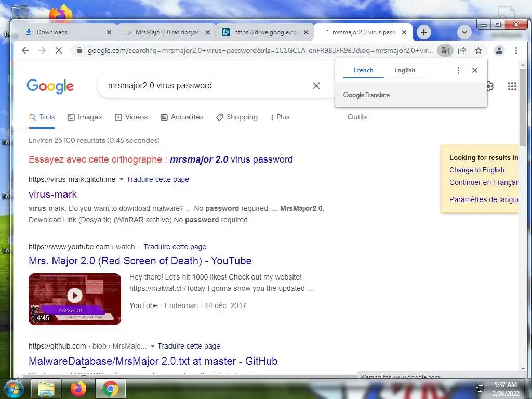Screen dimensions: 532x399
Task: Open Chrome's three-dot menu
Action: tap(516, 50)
